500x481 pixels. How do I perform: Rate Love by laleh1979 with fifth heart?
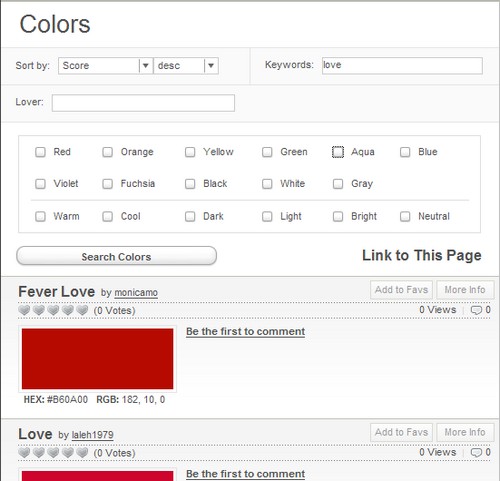click(82, 453)
